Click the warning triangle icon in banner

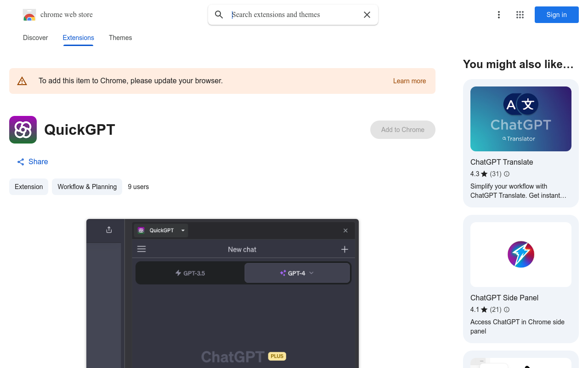click(22, 81)
